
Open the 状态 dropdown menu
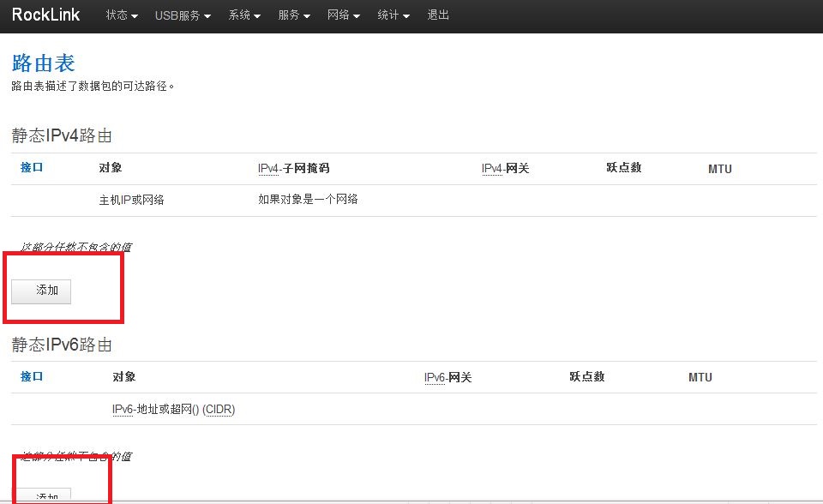pyautogui.click(x=122, y=15)
